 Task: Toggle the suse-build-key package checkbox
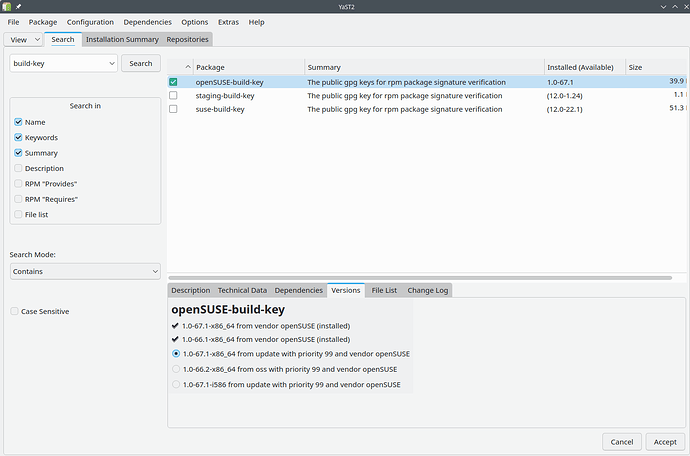click(x=173, y=109)
